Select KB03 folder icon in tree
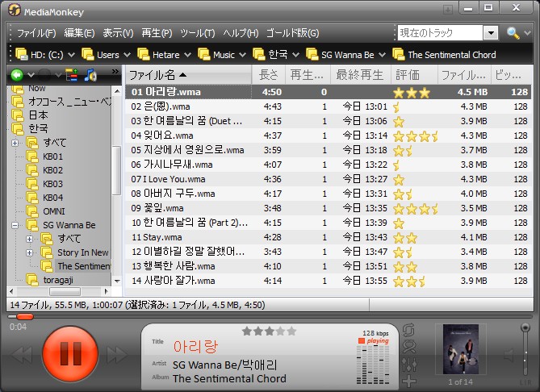This screenshot has height=392, width=540. click(x=32, y=184)
